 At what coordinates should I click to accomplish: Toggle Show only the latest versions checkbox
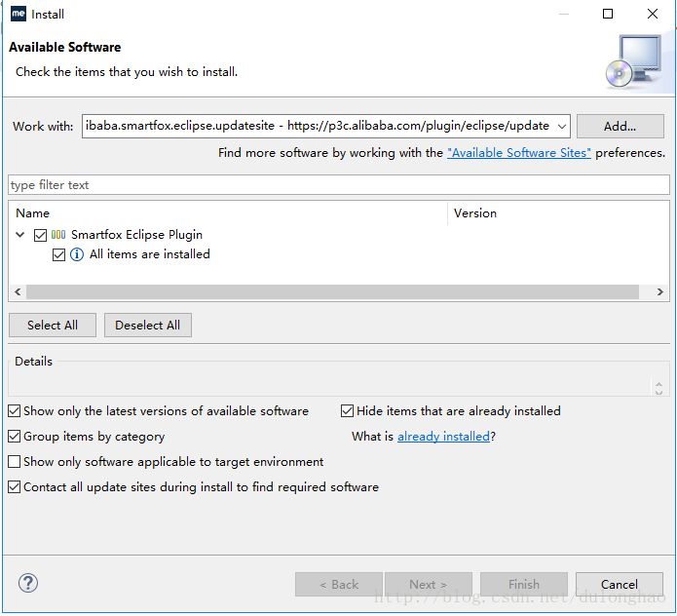15,410
